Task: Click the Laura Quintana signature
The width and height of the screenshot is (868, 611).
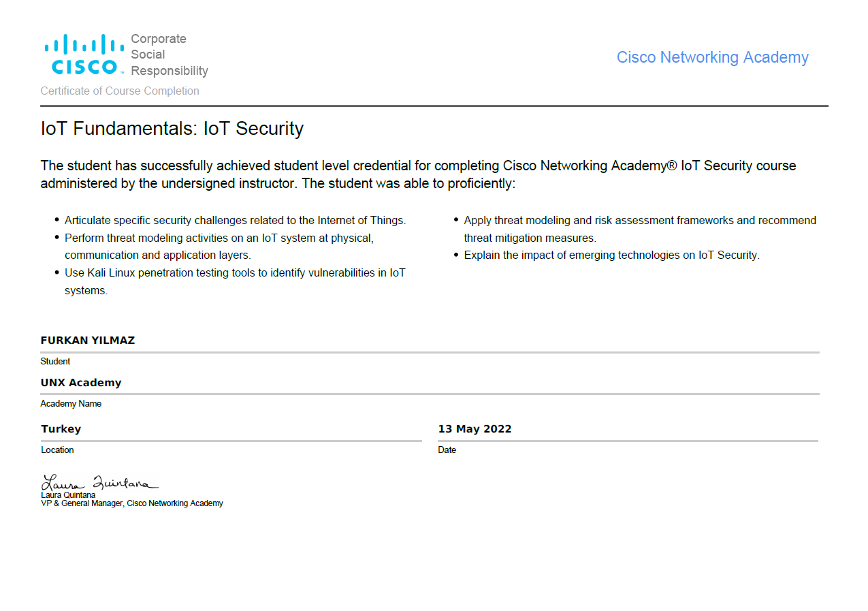Action: pos(100,482)
